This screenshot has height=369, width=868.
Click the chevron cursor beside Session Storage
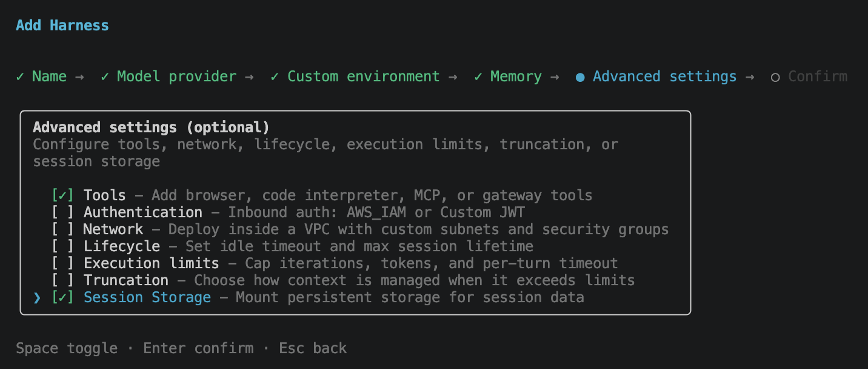point(36,297)
